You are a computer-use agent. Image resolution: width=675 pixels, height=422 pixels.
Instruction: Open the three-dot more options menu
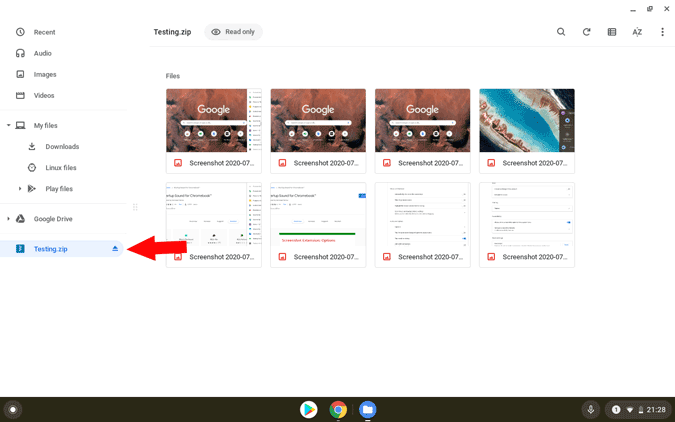pyautogui.click(x=663, y=32)
